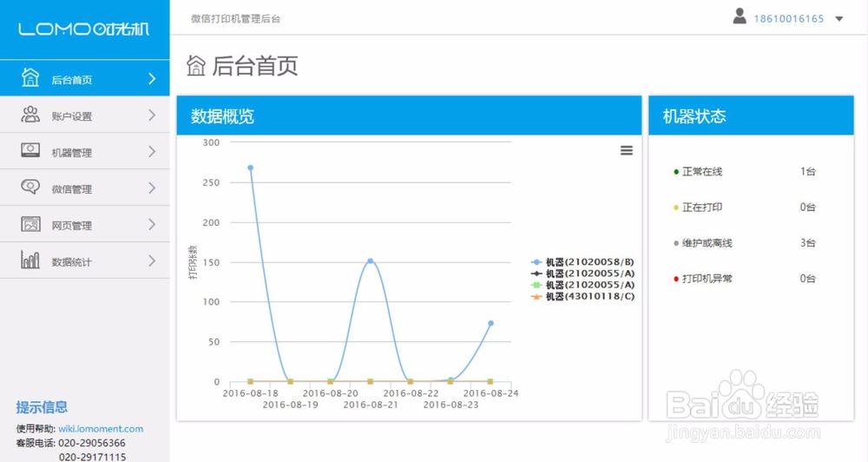Click the chart end point on 2016-08-24
868x462 pixels.
[x=490, y=323]
